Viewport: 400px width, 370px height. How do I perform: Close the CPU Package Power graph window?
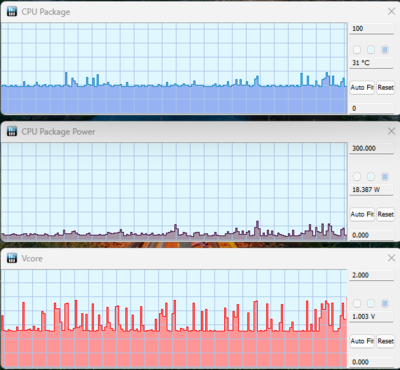click(391, 131)
